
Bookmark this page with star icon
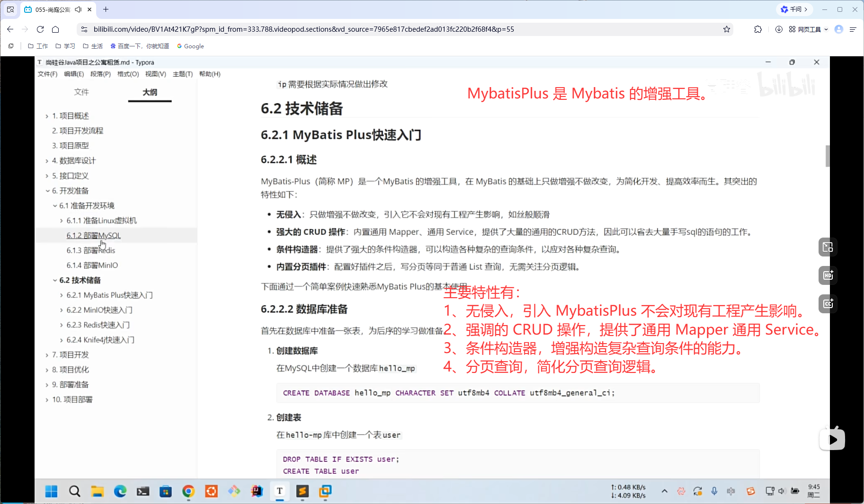tap(727, 29)
